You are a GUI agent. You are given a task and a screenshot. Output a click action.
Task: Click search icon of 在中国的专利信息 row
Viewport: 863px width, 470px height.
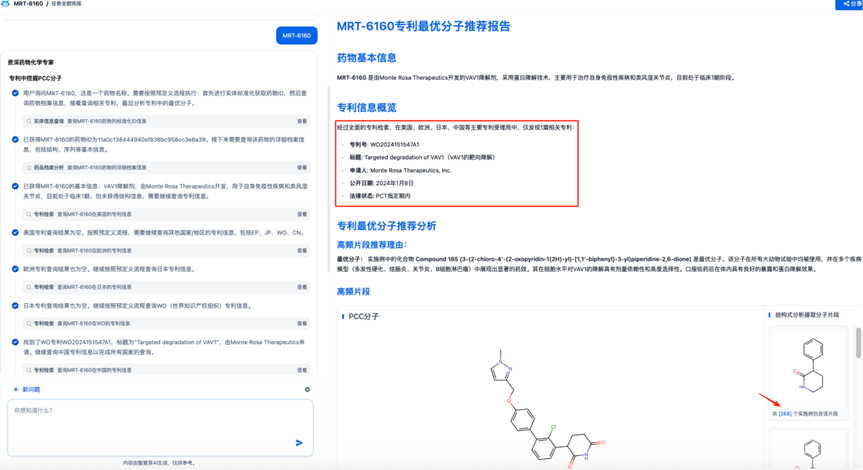[x=29, y=370]
